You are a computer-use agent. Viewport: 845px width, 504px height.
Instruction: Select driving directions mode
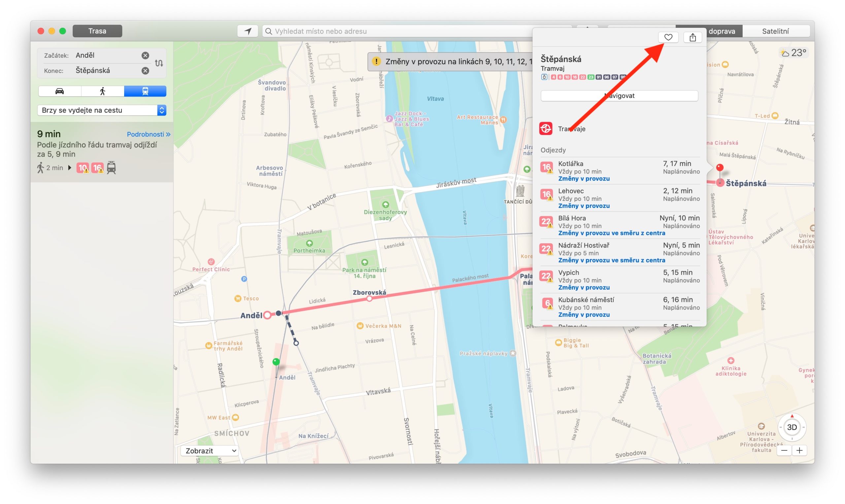[x=60, y=91]
